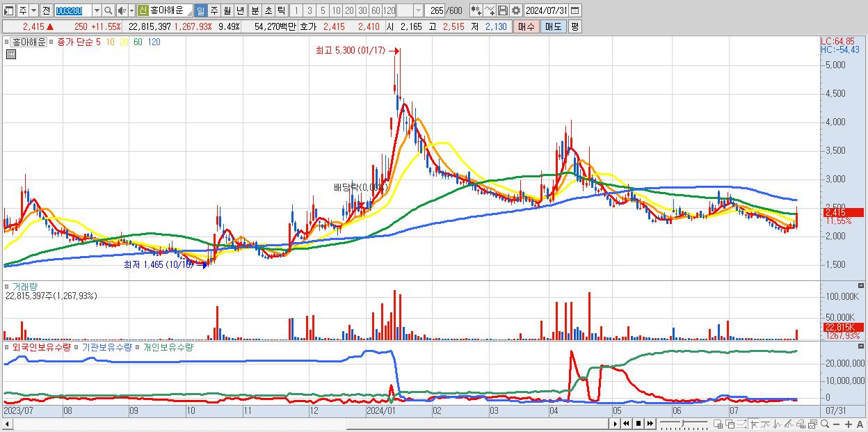Select interval 60 button
868x432 pixels.
tap(376, 10)
